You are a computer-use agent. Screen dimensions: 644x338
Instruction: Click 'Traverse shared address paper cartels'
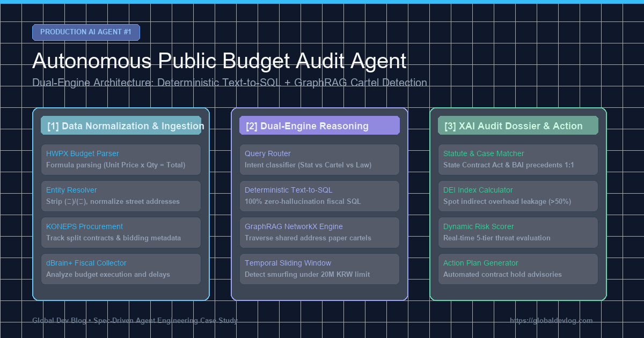[x=308, y=238]
